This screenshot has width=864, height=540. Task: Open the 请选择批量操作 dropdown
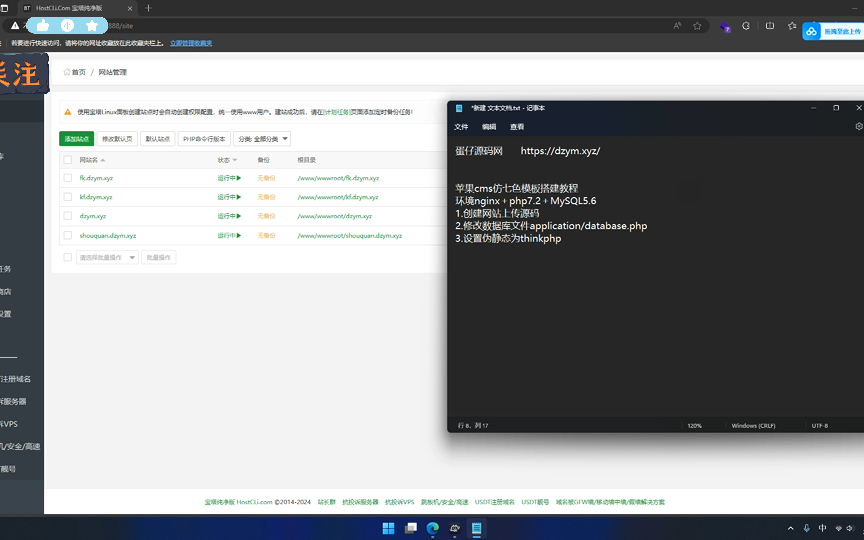[107, 257]
